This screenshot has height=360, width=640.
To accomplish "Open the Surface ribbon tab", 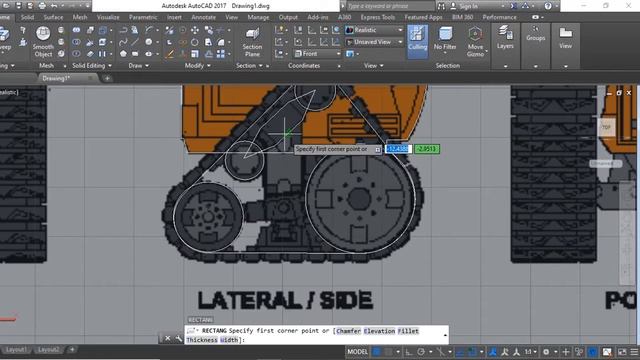I will (x=53, y=17).
